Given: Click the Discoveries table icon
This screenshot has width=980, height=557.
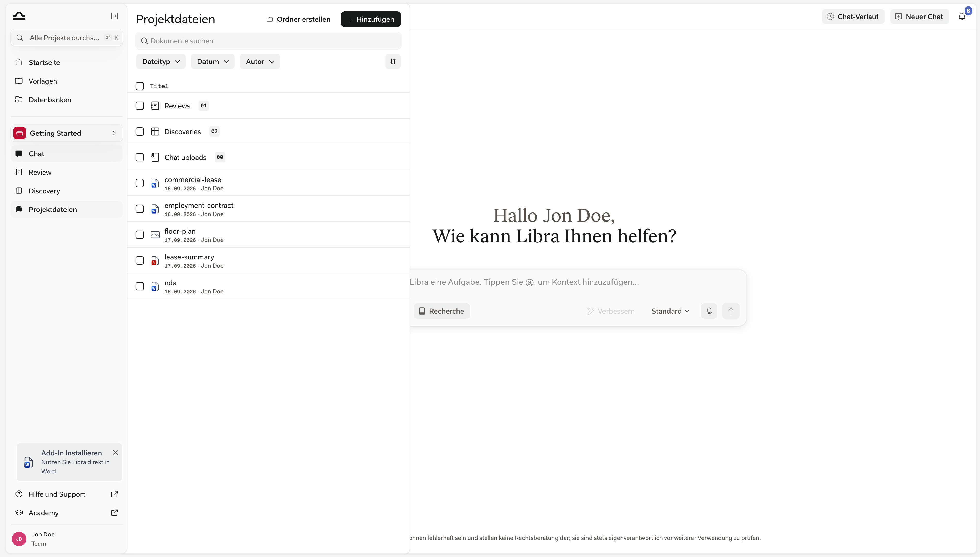Looking at the screenshot, I should pyautogui.click(x=155, y=132).
